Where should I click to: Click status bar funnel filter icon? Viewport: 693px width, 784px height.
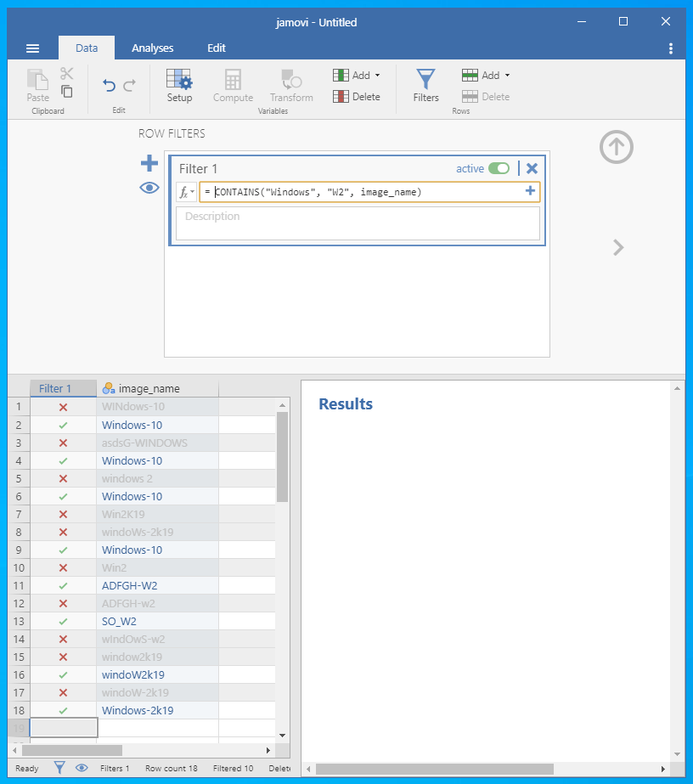click(x=59, y=768)
